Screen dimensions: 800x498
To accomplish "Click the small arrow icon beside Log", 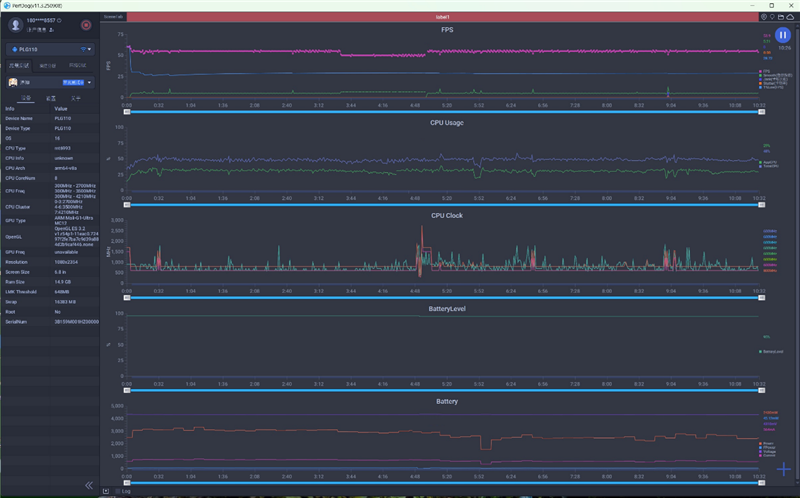I will (107, 492).
